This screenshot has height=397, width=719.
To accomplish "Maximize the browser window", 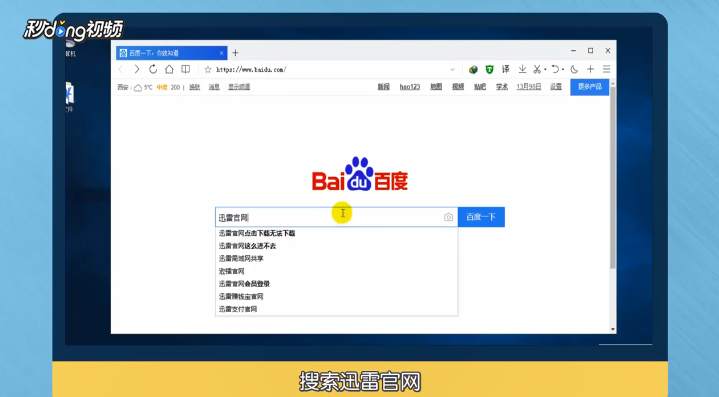I will point(591,50).
